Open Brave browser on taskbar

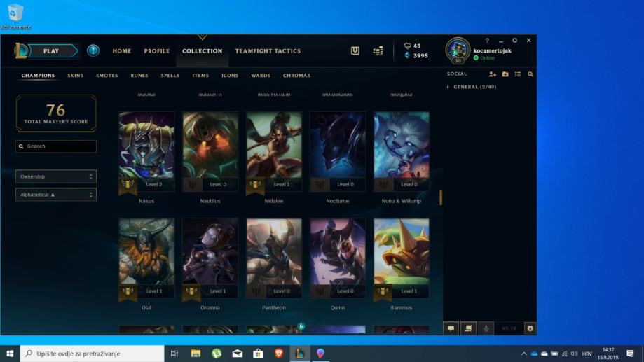tap(279, 354)
